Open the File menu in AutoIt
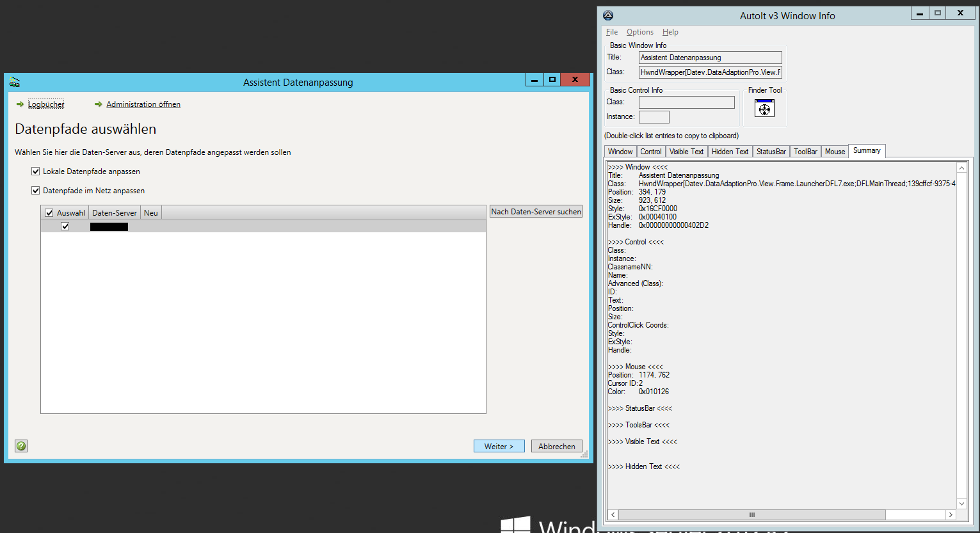This screenshot has height=533, width=980. [x=612, y=32]
